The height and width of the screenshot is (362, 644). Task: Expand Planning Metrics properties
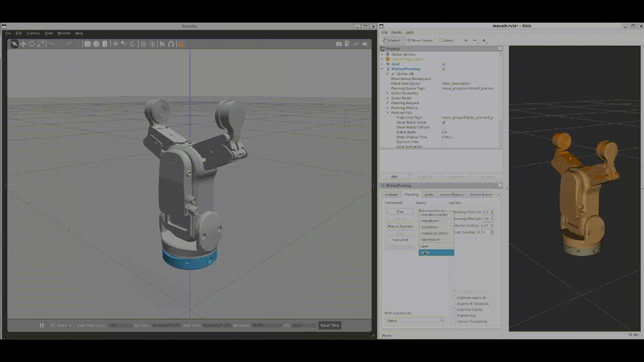tap(387, 108)
